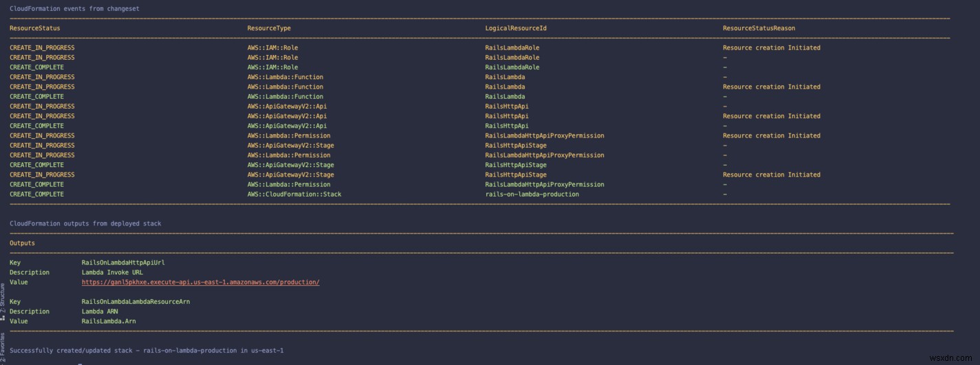Click 'Resource creation Initiated' in the RailsLambdaRole row
This screenshot has width=980, height=365.
pyautogui.click(x=772, y=47)
